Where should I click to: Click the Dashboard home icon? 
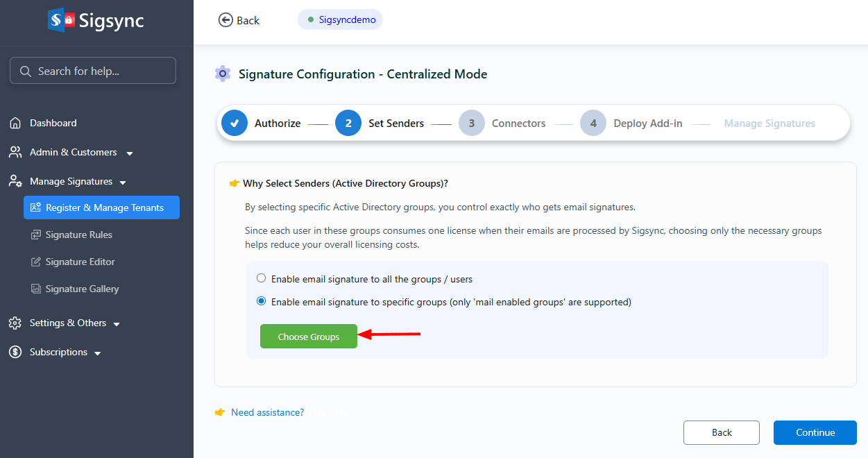(15, 123)
